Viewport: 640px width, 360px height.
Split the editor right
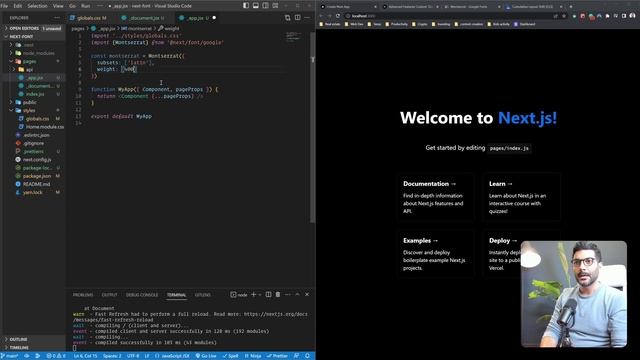coord(298,18)
